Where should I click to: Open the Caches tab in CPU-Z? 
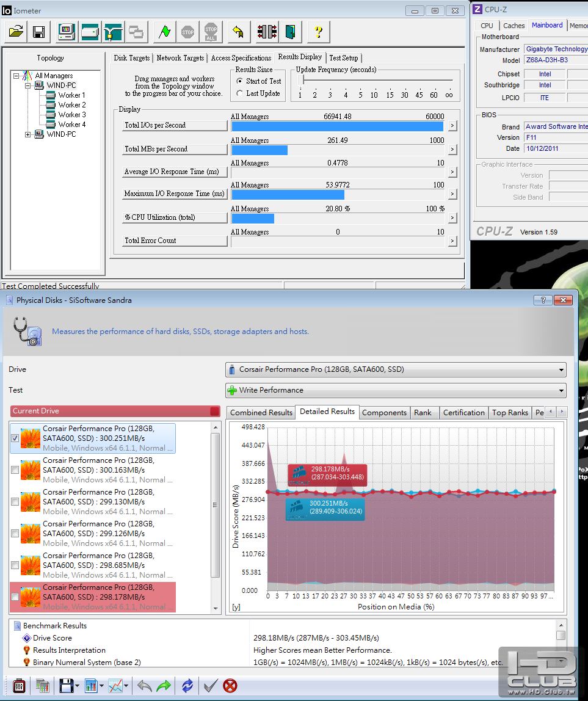(x=514, y=26)
